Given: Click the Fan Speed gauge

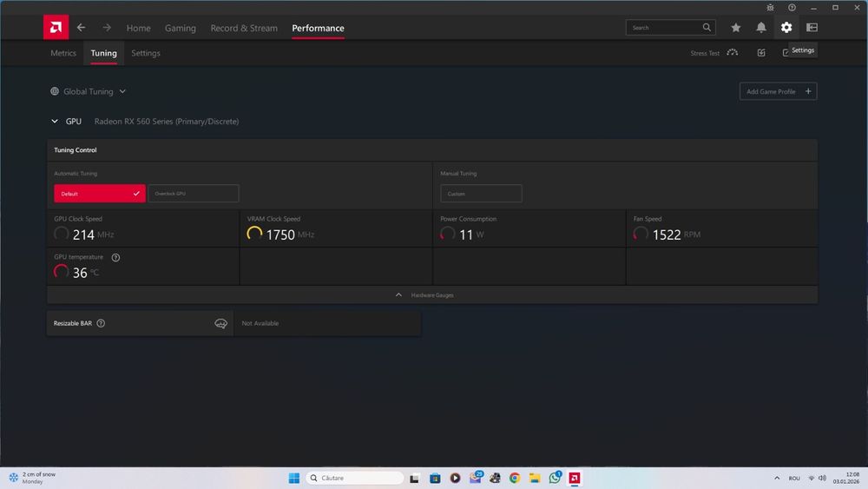Looking at the screenshot, I should (x=641, y=234).
